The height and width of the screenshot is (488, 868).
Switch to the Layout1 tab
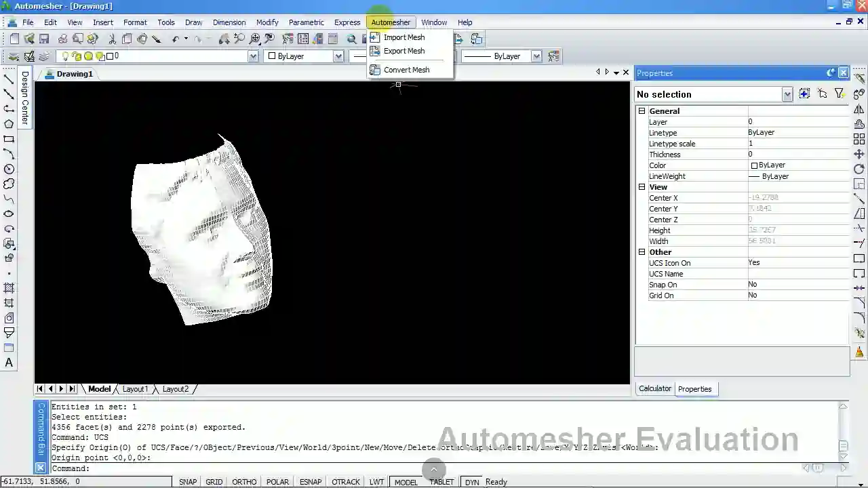tap(135, 389)
